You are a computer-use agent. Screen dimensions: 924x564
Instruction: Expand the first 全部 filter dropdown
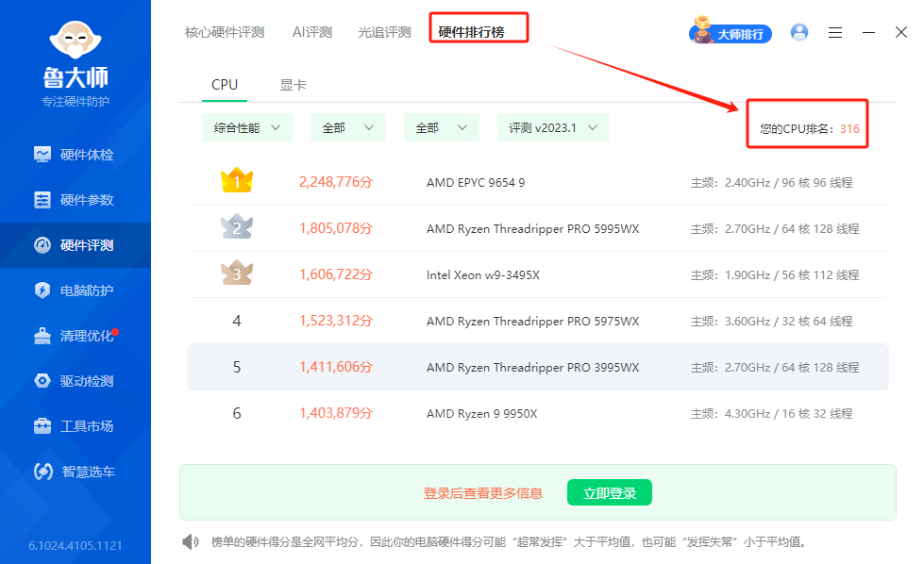point(348,127)
